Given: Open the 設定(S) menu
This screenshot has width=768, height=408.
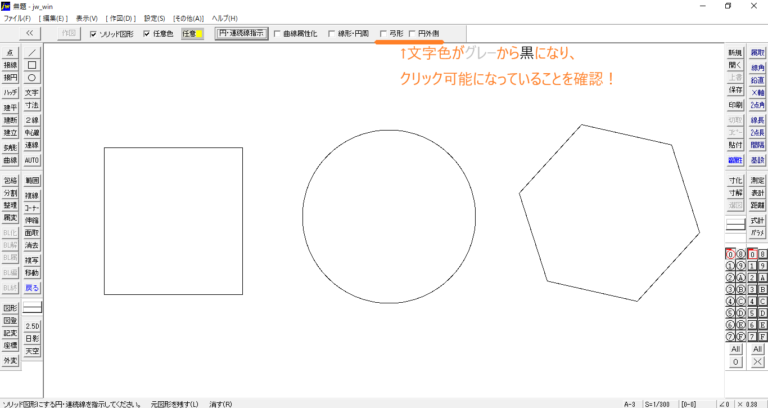Looking at the screenshot, I should (155, 18).
